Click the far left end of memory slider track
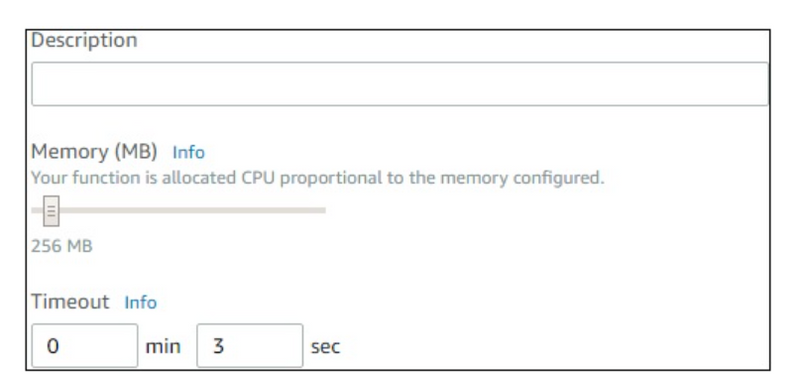 (x=34, y=210)
